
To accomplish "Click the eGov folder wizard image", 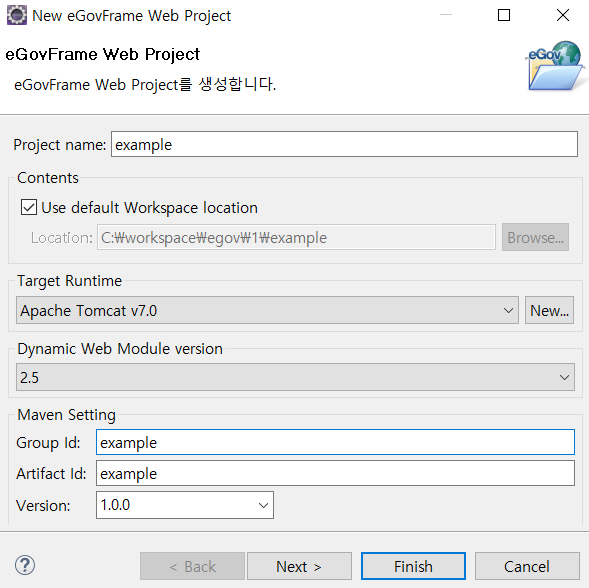I will 555,66.
